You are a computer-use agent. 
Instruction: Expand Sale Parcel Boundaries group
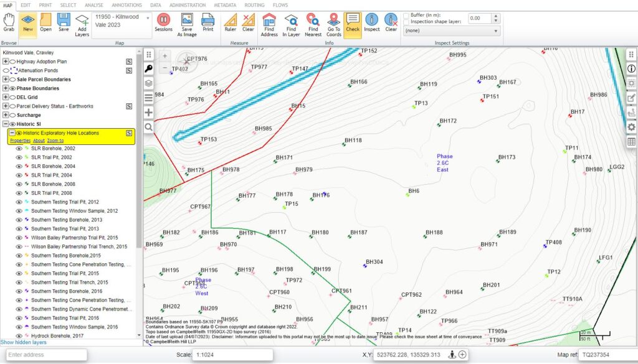point(6,80)
